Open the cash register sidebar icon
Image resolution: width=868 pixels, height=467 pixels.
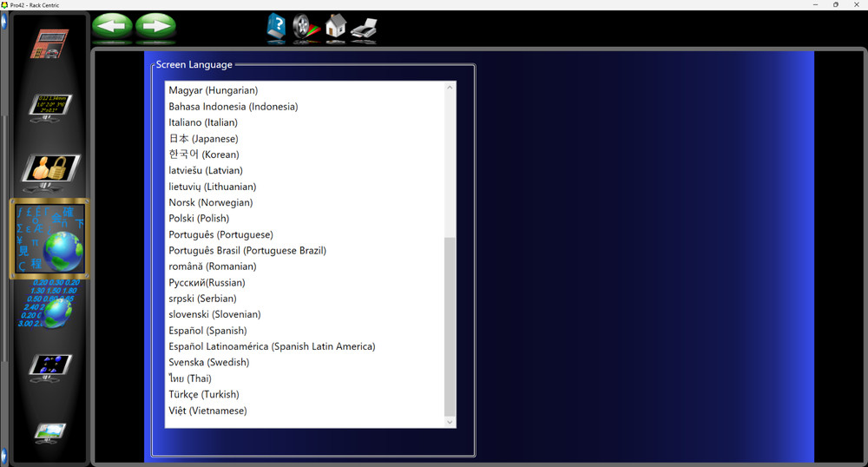pyautogui.click(x=49, y=43)
